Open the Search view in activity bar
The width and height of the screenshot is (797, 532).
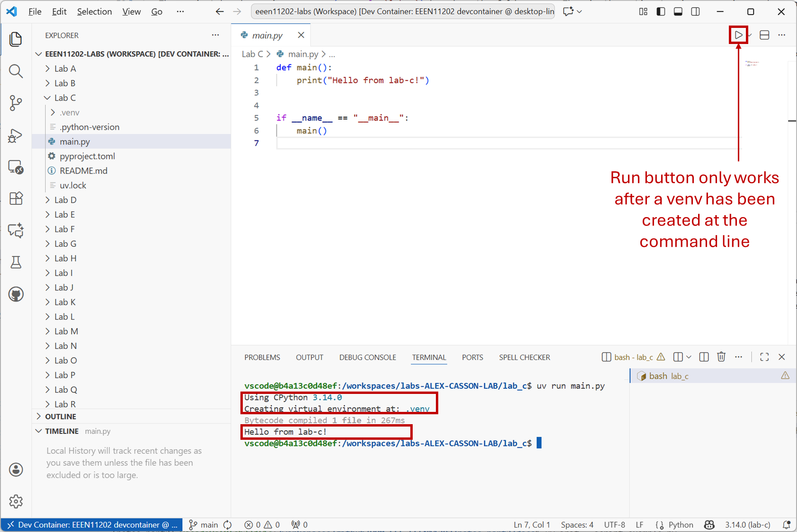[x=16, y=71]
